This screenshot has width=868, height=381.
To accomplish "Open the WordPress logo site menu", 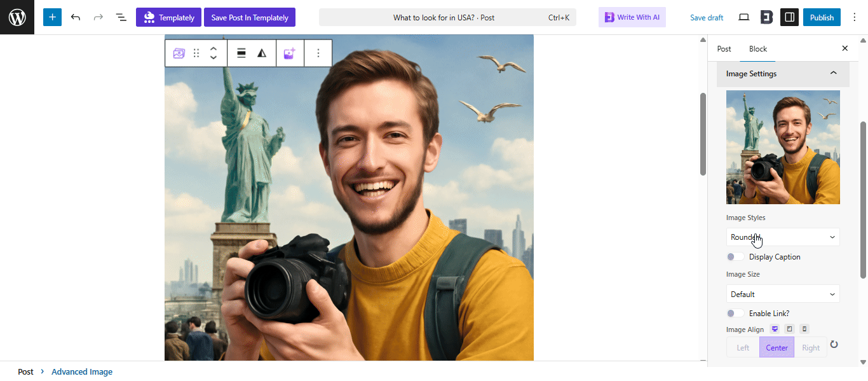I will 17,17.
